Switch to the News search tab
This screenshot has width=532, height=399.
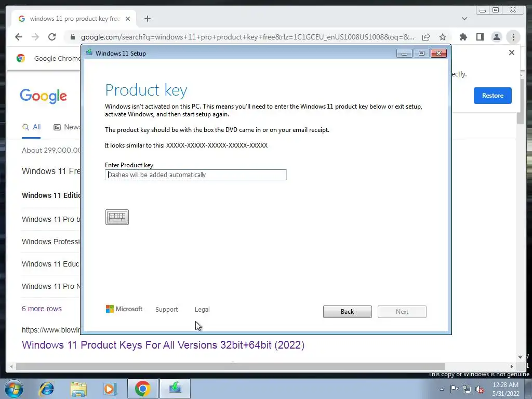(67, 127)
